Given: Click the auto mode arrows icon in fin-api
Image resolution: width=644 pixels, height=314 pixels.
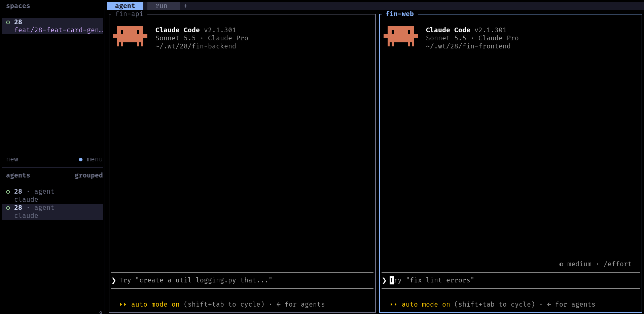Looking at the screenshot, I should pos(123,304).
